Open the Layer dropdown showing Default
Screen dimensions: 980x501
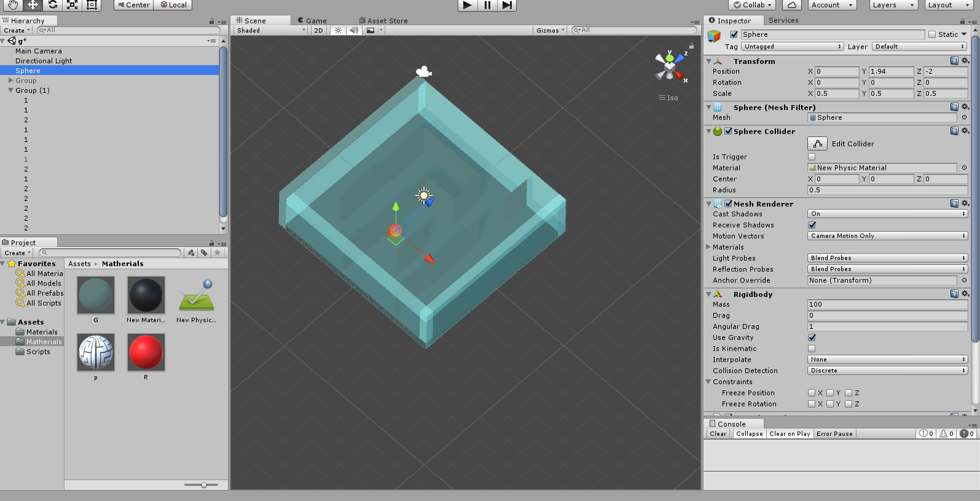[920, 47]
